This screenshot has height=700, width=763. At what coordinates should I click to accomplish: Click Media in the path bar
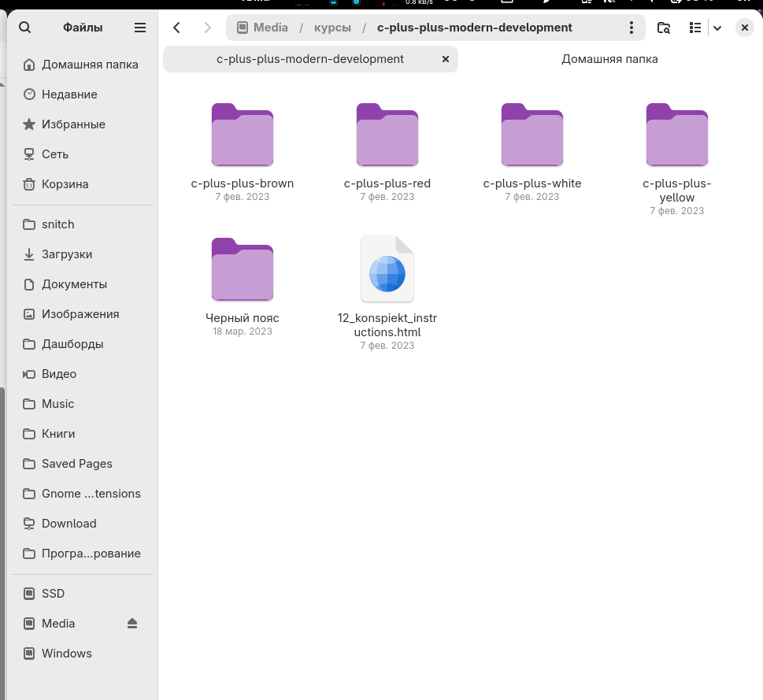(263, 28)
